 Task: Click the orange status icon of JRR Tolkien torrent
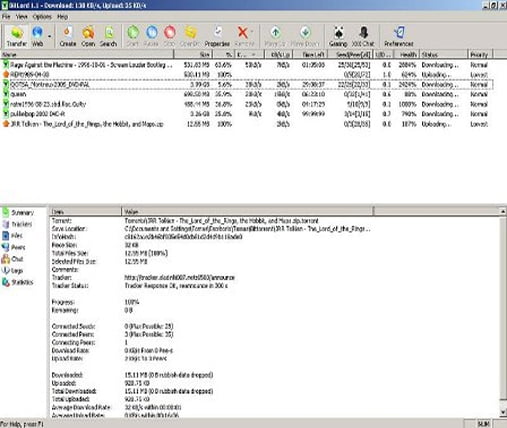click(x=6, y=124)
